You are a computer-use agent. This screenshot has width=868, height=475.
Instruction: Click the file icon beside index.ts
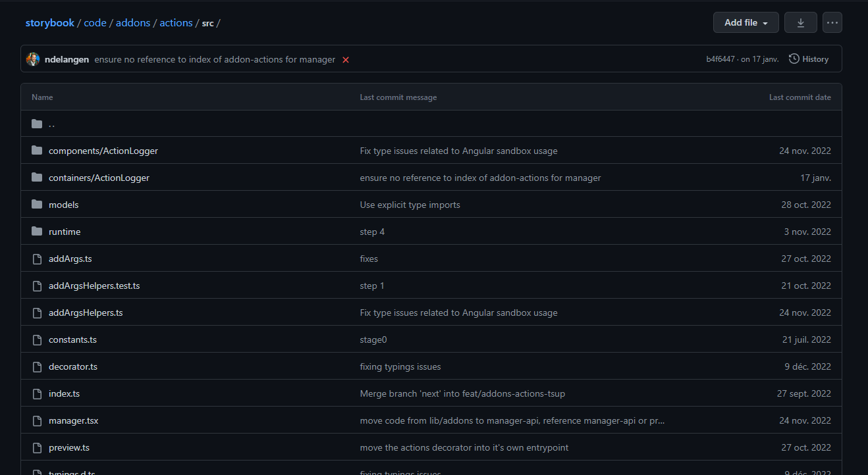coord(36,393)
